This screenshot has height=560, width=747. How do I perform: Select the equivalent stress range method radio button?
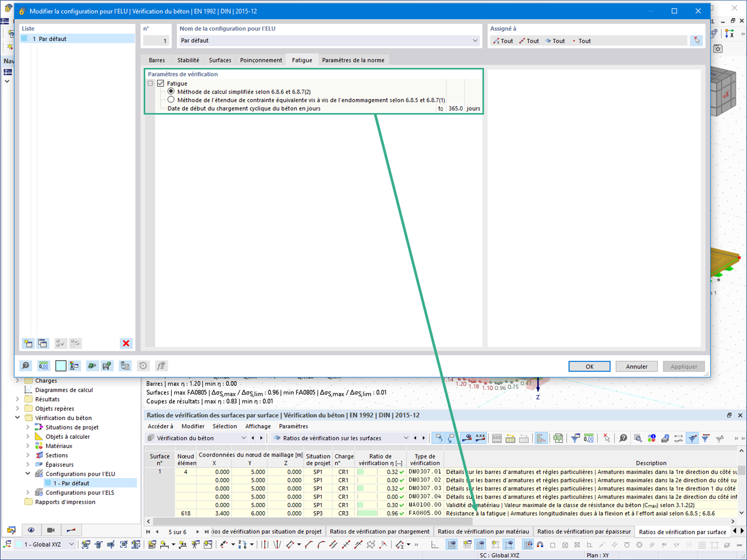[171, 100]
